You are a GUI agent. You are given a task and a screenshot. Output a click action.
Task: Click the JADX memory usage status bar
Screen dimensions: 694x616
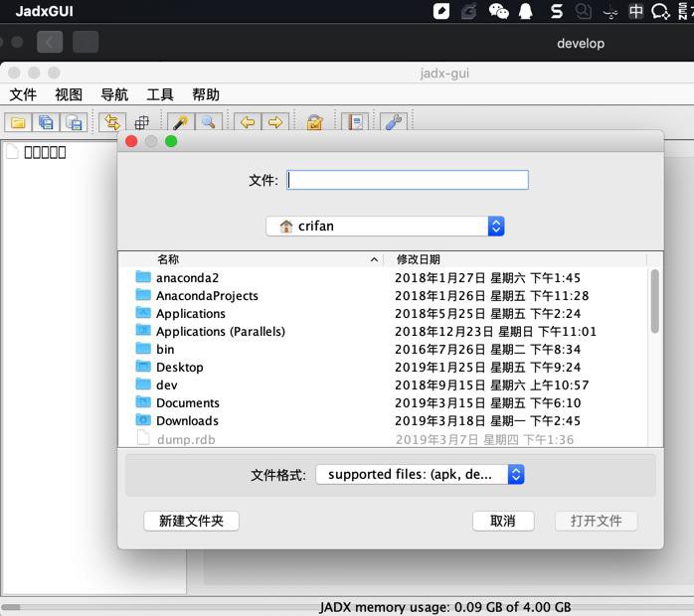pyautogui.click(x=445, y=607)
